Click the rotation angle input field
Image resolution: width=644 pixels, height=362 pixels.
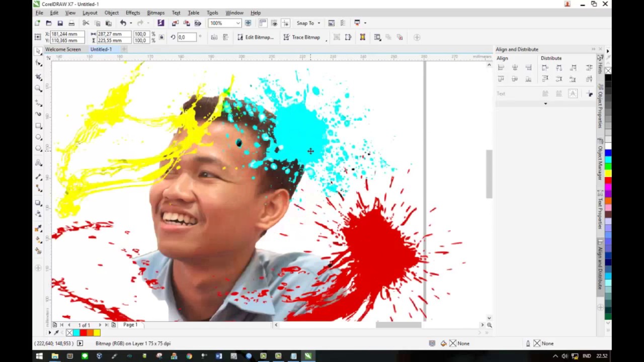pos(186,37)
